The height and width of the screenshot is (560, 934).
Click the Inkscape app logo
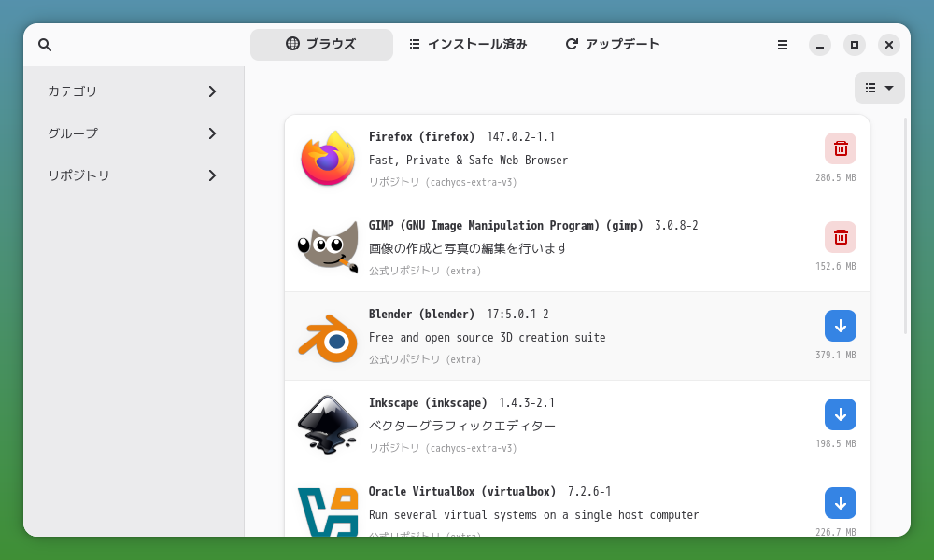coord(328,425)
